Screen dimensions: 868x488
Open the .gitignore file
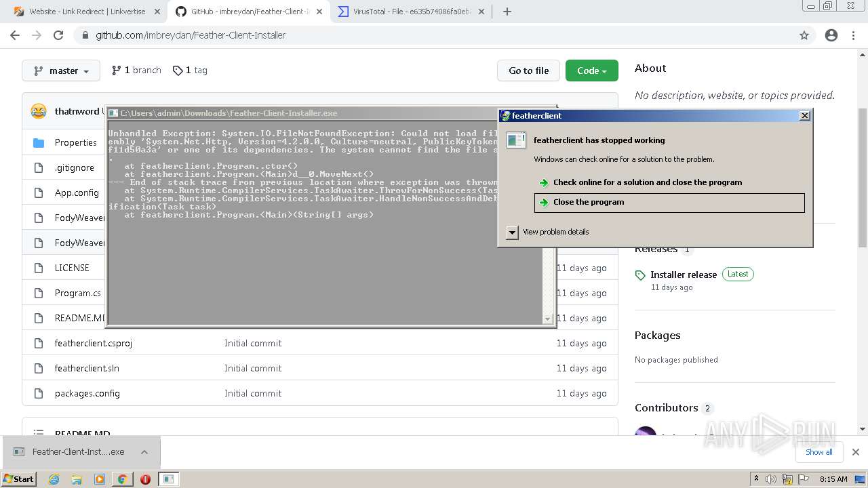(x=75, y=167)
